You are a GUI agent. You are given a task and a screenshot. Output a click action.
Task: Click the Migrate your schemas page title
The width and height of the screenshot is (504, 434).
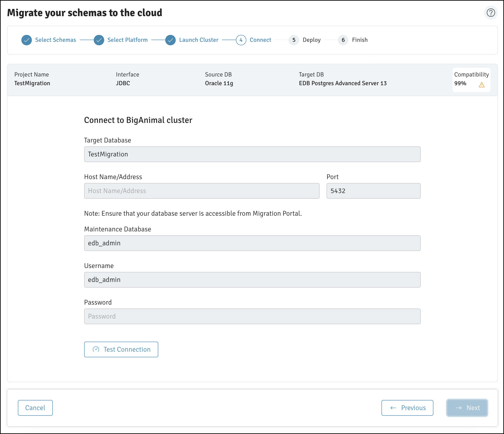pyautogui.click(x=84, y=13)
